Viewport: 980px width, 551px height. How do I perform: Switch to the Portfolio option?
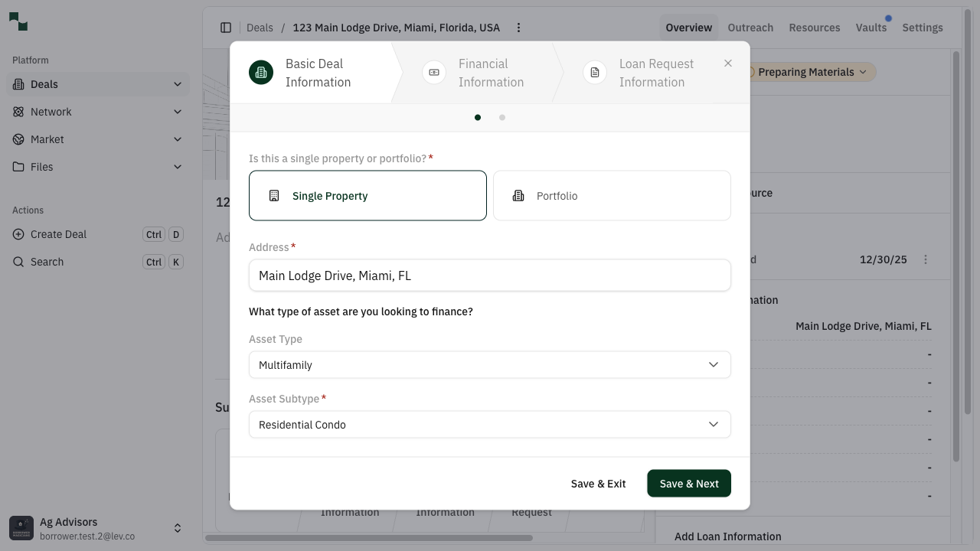coord(611,195)
